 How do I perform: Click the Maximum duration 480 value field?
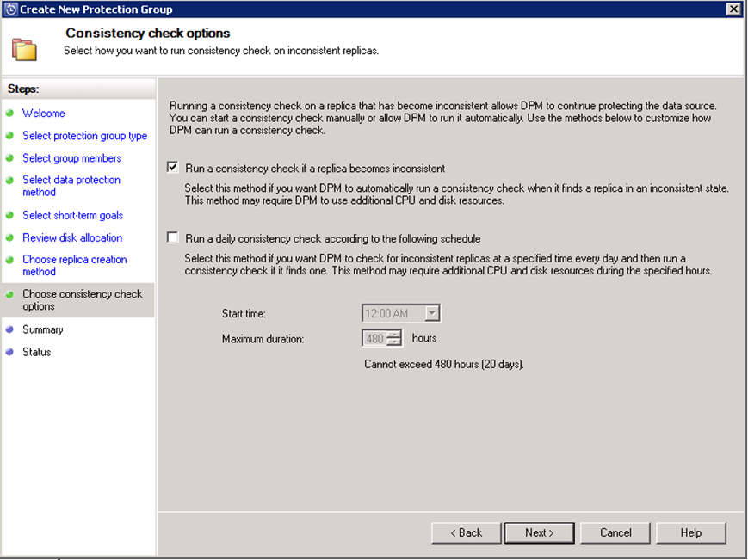(374, 338)
